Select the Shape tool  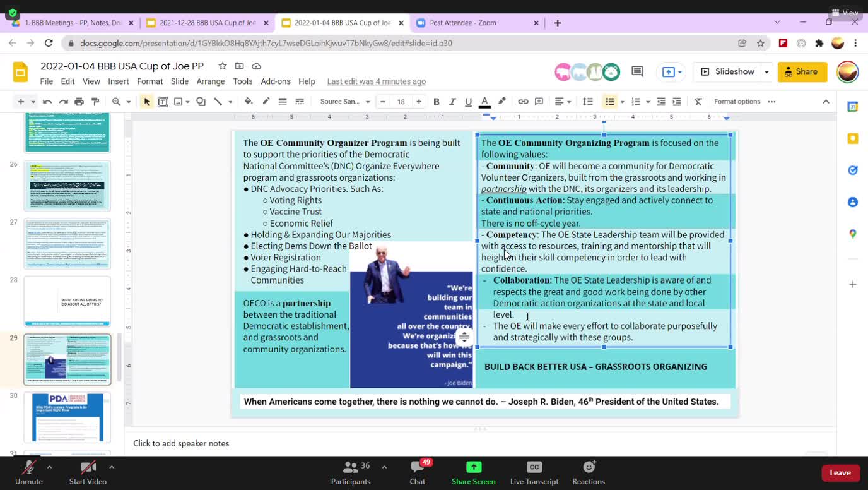[x=201, y=102]
